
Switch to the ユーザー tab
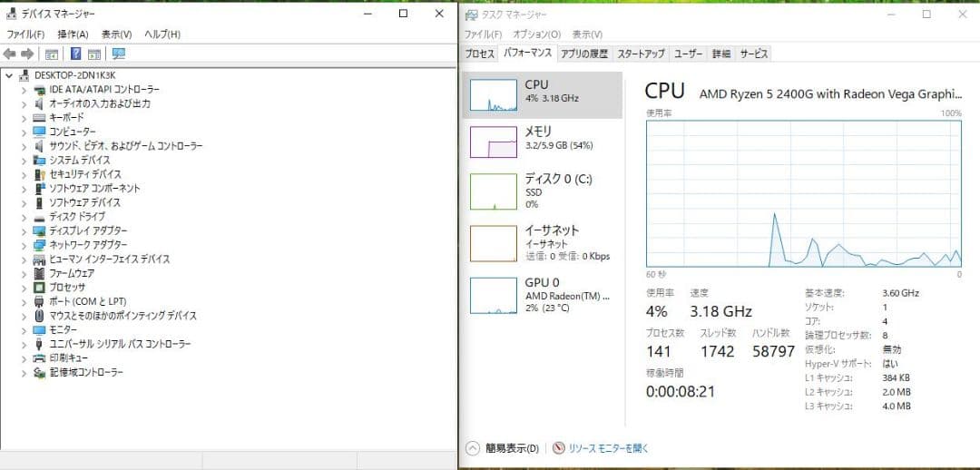[x=689, y=54]
